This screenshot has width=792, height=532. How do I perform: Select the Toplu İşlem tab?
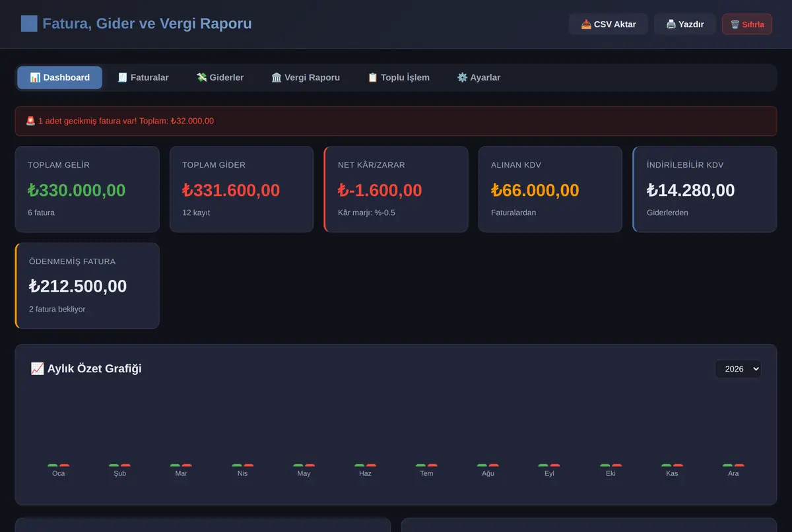[399, 77]
